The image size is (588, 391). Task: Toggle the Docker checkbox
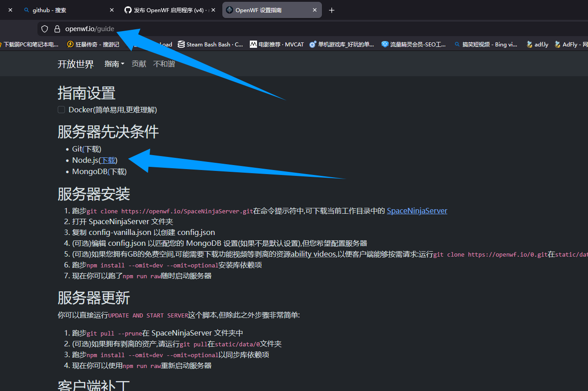[61, 110]
